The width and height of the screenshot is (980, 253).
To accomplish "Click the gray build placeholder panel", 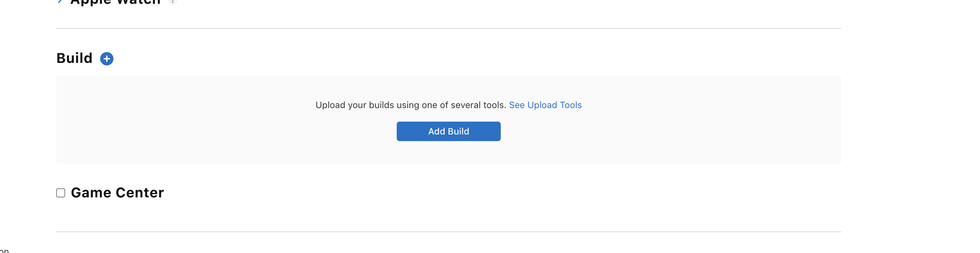I will click(x=448, y=120).
